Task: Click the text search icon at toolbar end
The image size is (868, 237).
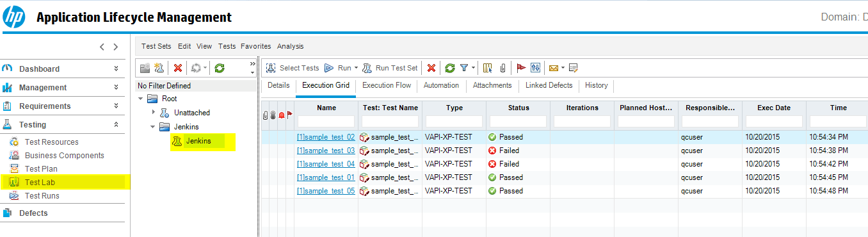Action: click(574, 67)
